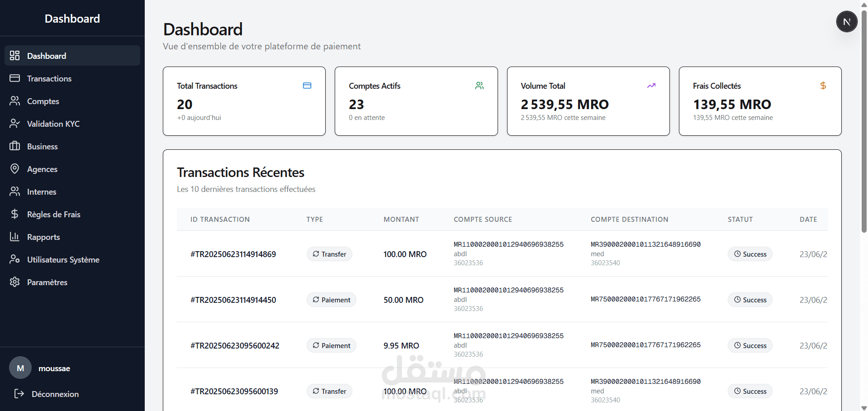The width and height of the screenshot is (868, 411).
Task: Click the MONTANT column header
Action: (x=401, y=219)
